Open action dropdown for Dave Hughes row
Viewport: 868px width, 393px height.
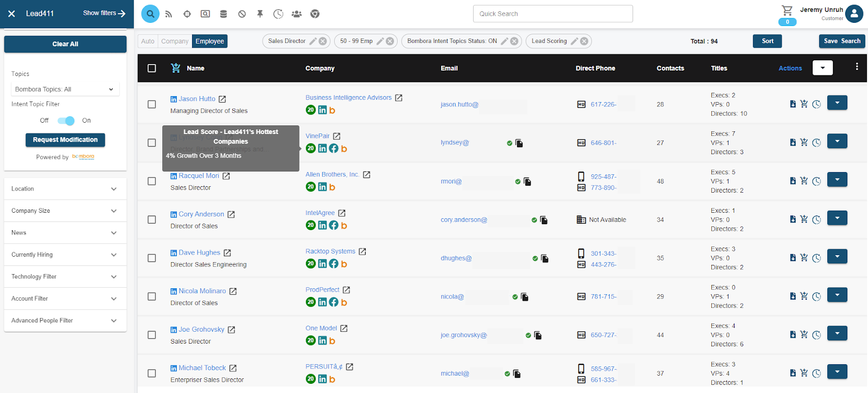[x=837, y=256]
